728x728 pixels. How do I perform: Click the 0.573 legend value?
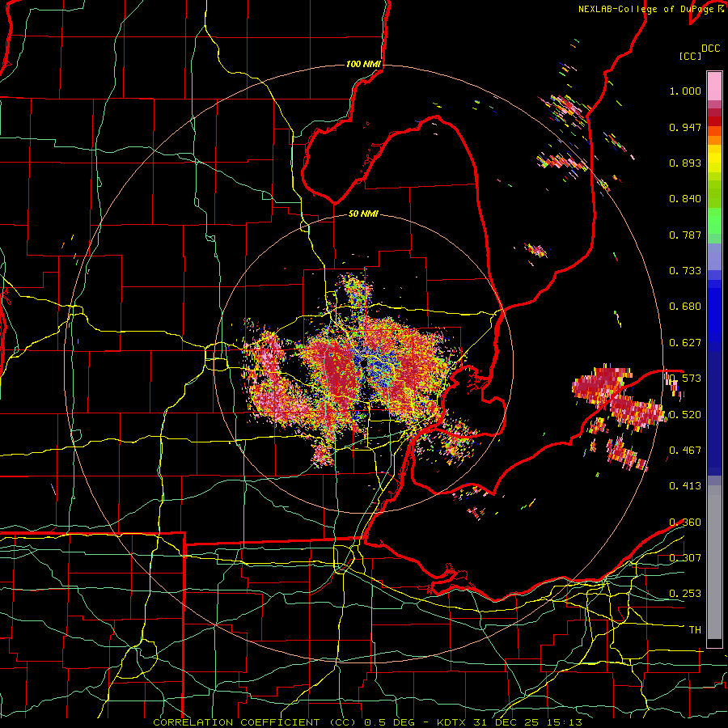pos(685,379)
